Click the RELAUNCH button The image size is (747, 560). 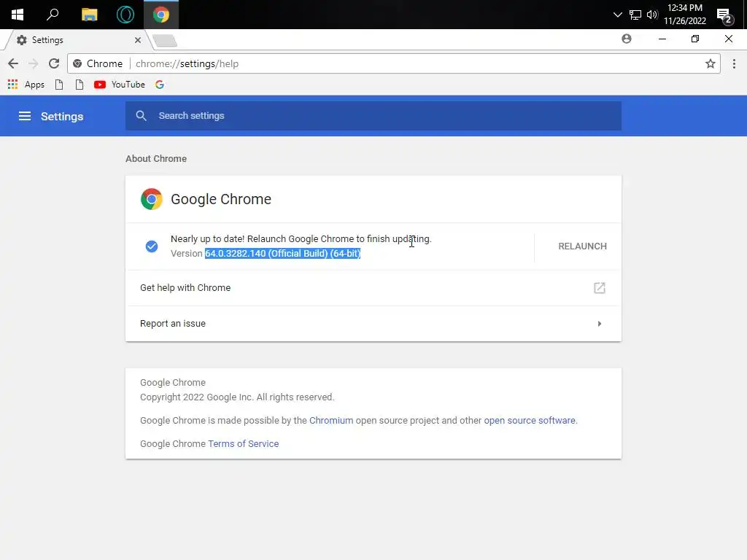pos(582,246)
